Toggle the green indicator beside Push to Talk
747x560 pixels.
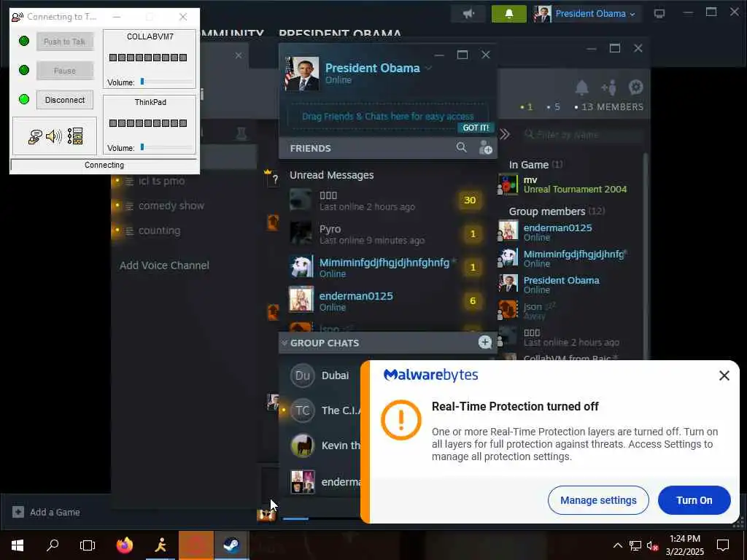24,41
